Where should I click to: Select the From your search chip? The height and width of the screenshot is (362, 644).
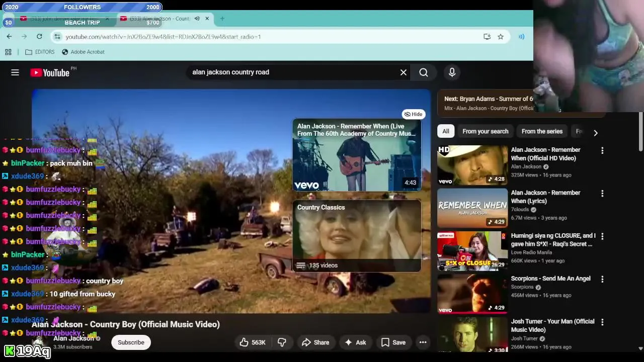point(486,131)
